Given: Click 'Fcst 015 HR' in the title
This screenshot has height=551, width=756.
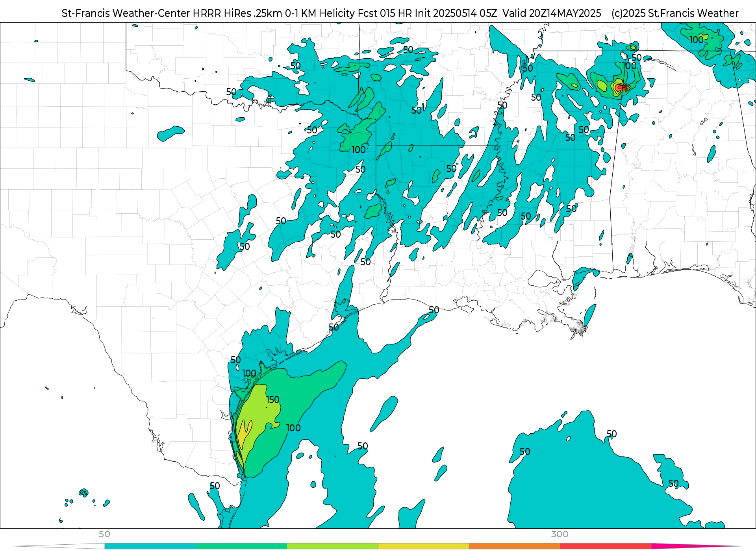Looking at the screenshot, I should tap(385, 13).
